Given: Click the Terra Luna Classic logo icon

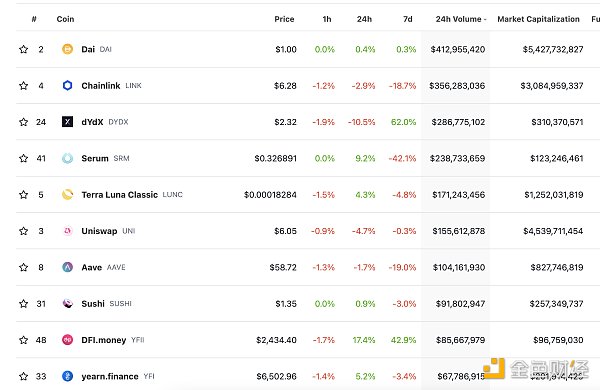Looking at the screenshot, I should tap(67, 194).
